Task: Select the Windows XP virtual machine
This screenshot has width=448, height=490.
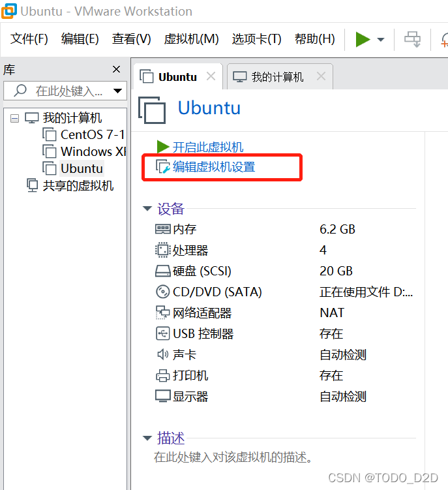Action: (x=93, y=151)
